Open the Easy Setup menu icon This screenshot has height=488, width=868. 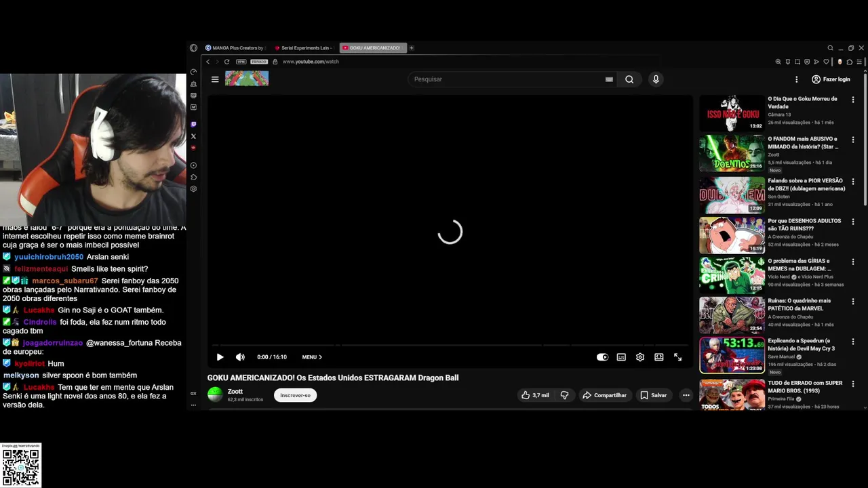click(860, 62)
